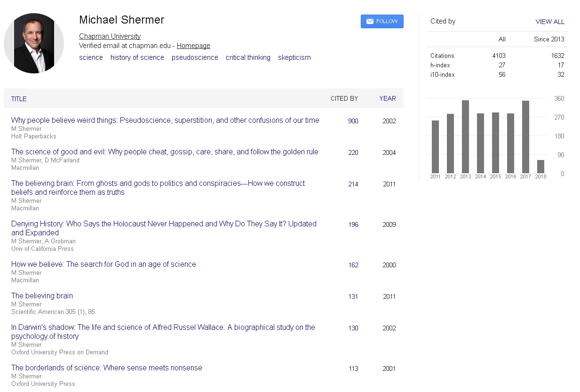Select the 'science' interest tag
Viewport: 580px width, 392px height.
click(91, 57)
